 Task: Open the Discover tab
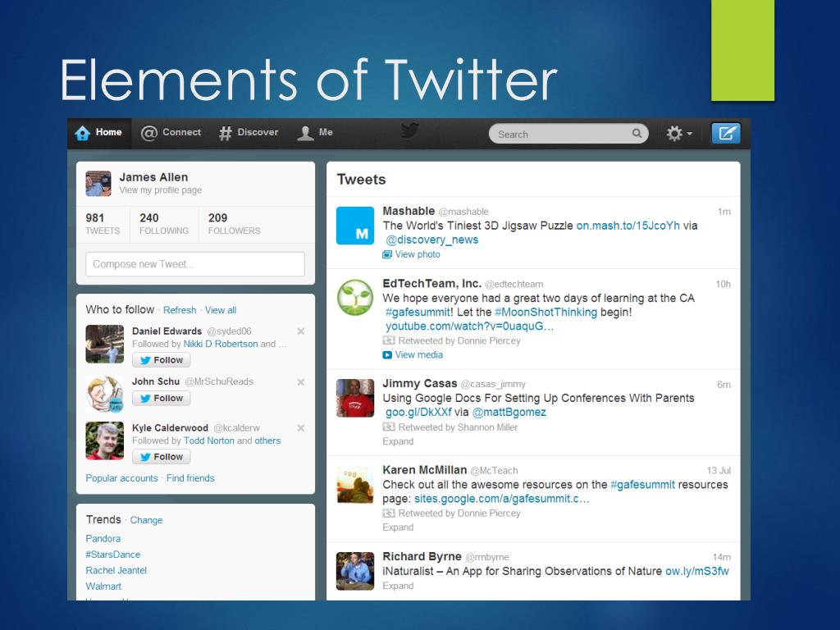pyautogui.click(x=249, y=133)
